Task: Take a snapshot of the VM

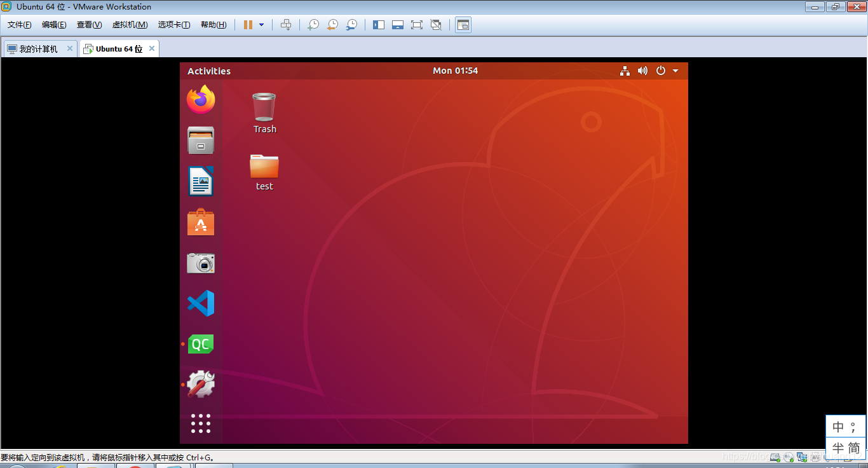Action: pyautogui.click(x=313, y=25)
